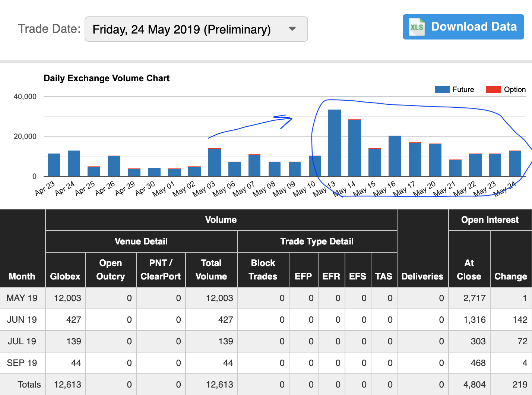Click the XLS file icon

(417, 27)
